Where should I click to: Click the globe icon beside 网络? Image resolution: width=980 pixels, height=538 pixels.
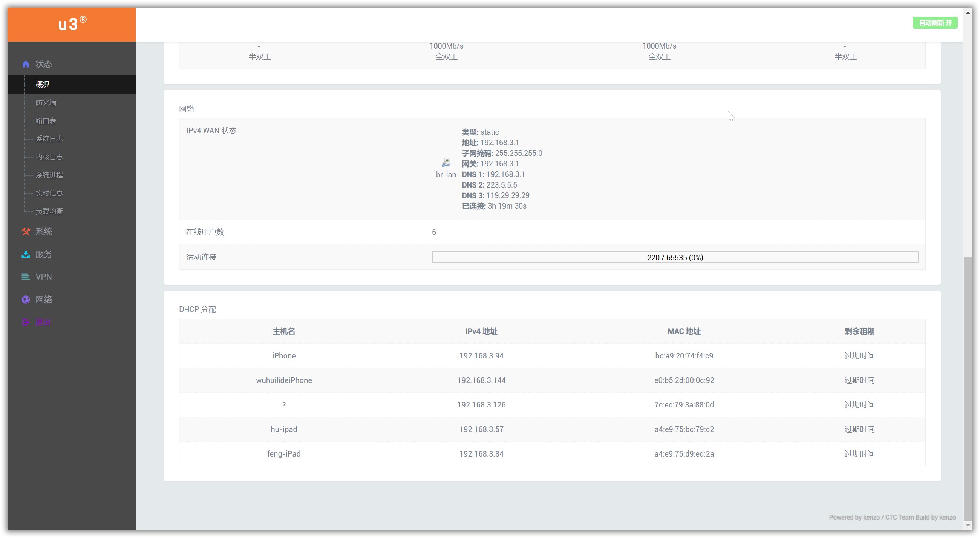26,300
